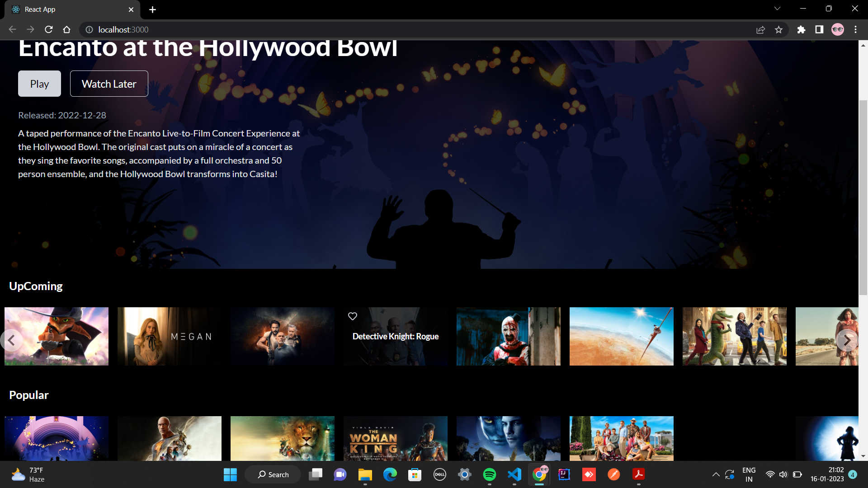Open The Woman King poster thumbnail
868x488 pixels.
(395, 438)
